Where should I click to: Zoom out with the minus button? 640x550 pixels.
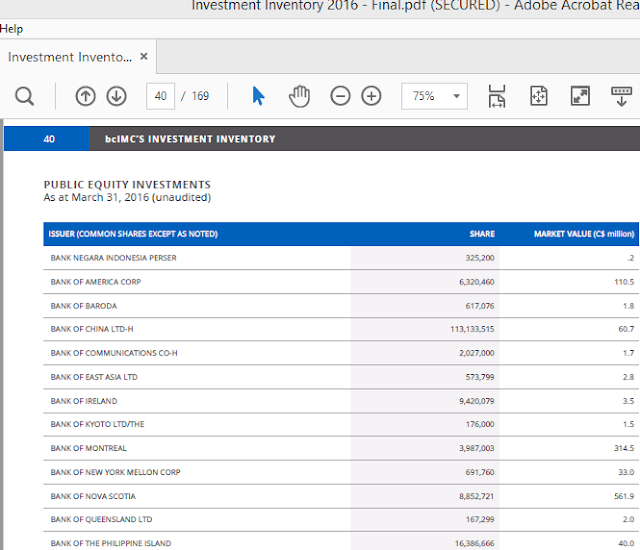pyautogui.click(x=340, y=96)
